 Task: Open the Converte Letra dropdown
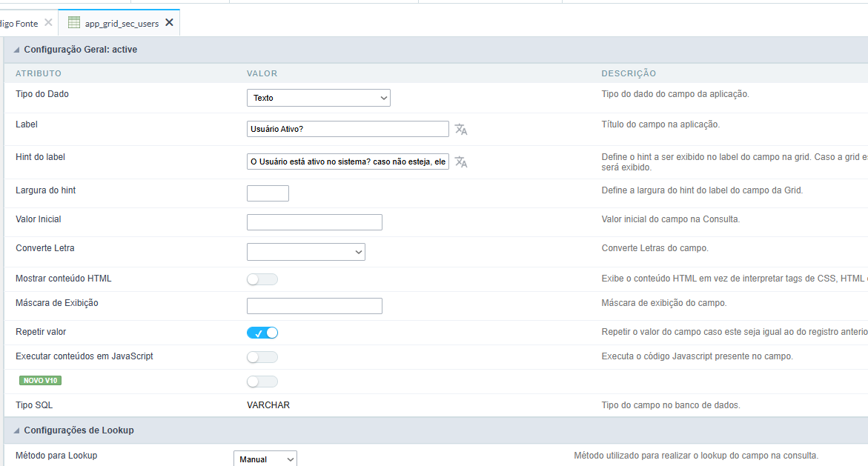click(x=305, y=252)
